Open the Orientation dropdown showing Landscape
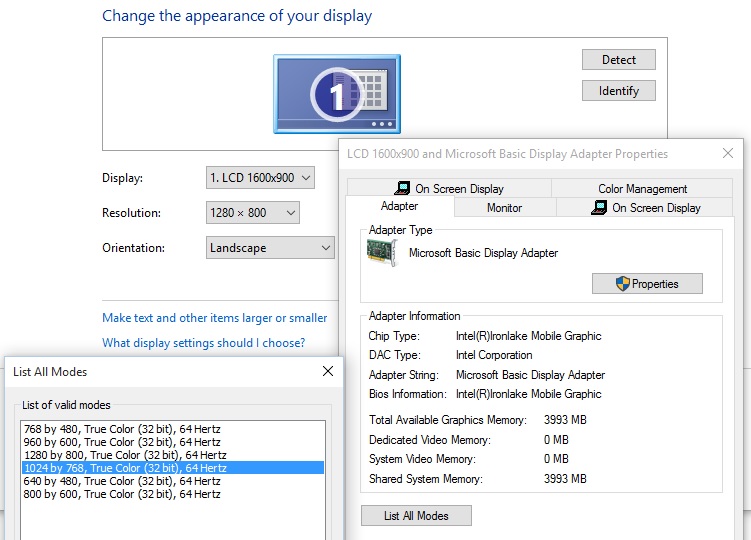 (270, 248)
